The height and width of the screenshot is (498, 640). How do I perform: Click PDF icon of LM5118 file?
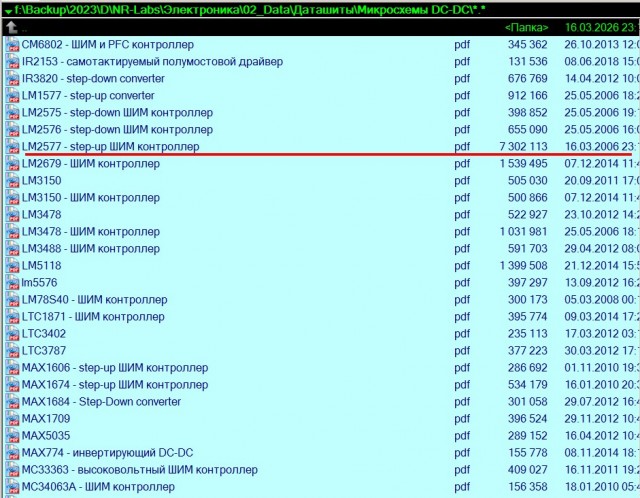[x=13, y=266]
